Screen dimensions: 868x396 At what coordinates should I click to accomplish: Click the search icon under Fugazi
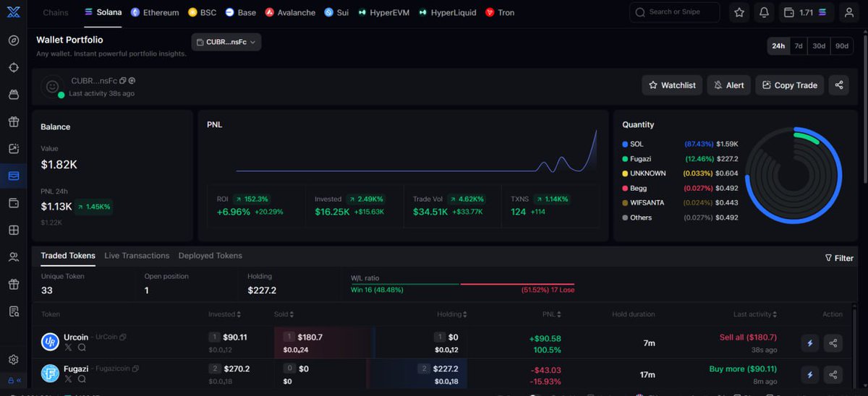pyautogui.click(x=82, y=379)
